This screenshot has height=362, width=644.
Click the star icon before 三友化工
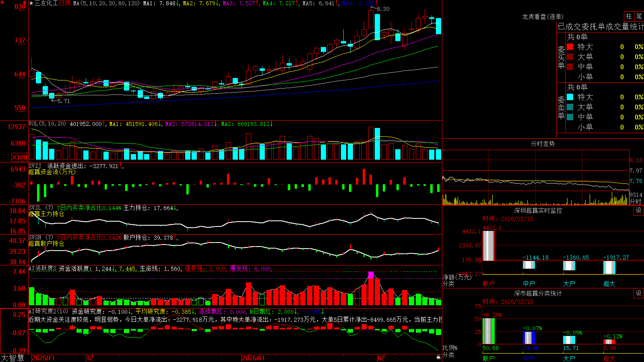(x=31, y=3)
